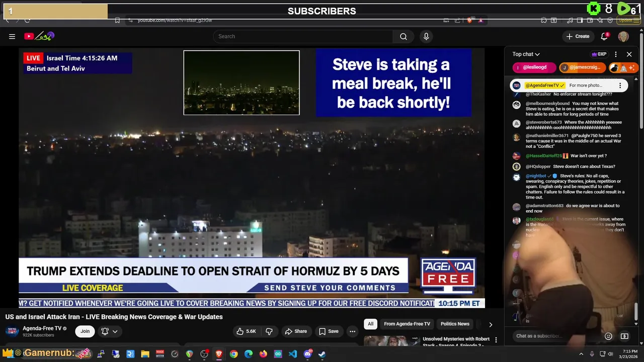
Task: Close the live chat panel
Action: [629, 54]
